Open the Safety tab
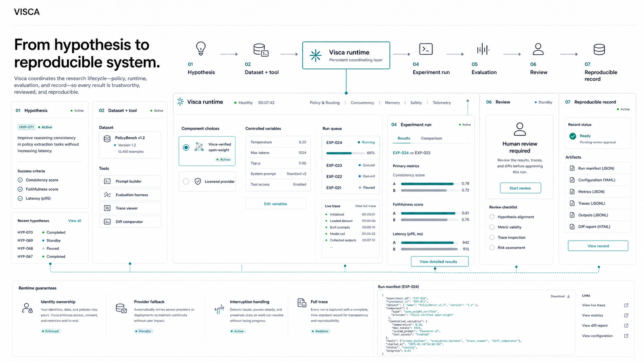Screen dimensions: 644x362 click(416, 103)
